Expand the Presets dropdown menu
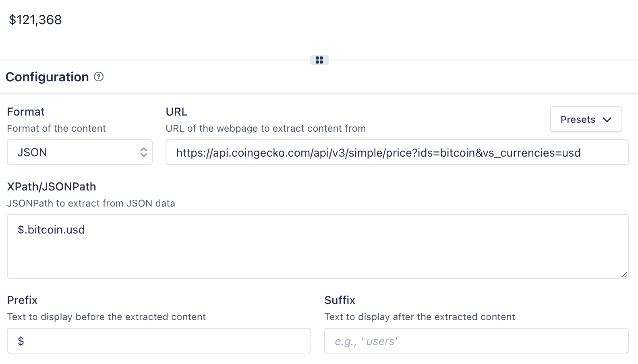The image size is (638, 364). click(x=586, y=120)
